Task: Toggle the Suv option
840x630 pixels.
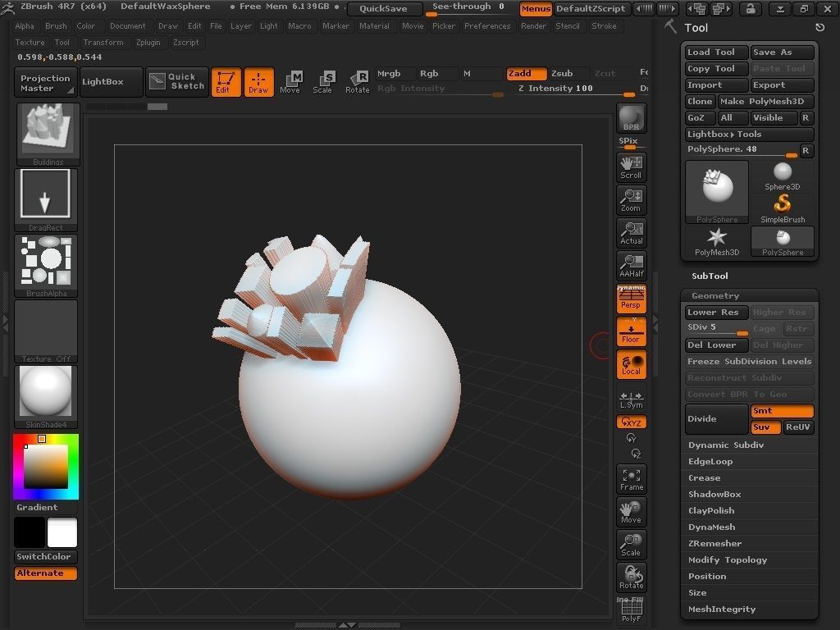Action: coord(765,427)
